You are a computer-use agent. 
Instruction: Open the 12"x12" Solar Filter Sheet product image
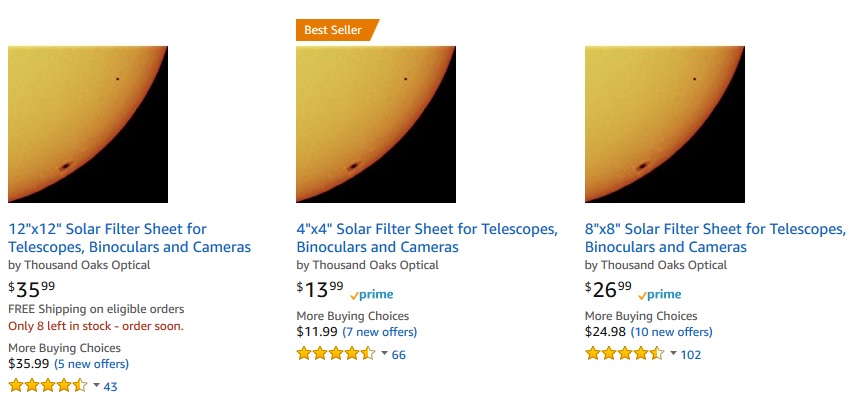[88, 124]
